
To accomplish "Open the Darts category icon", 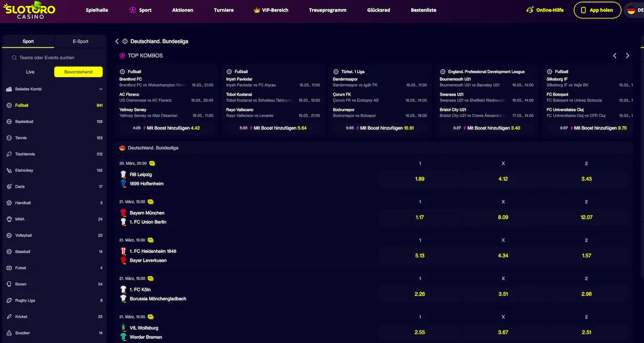I will (x=9, y=187).
